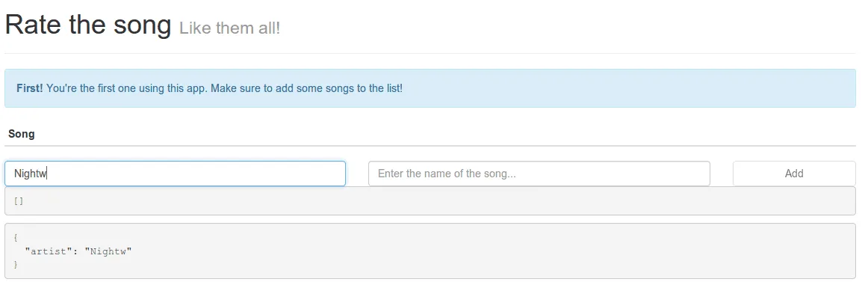Click the empty "[]" array output box
Image resolution: width=868 pixels, height=285 pixels.
(430, 200)
